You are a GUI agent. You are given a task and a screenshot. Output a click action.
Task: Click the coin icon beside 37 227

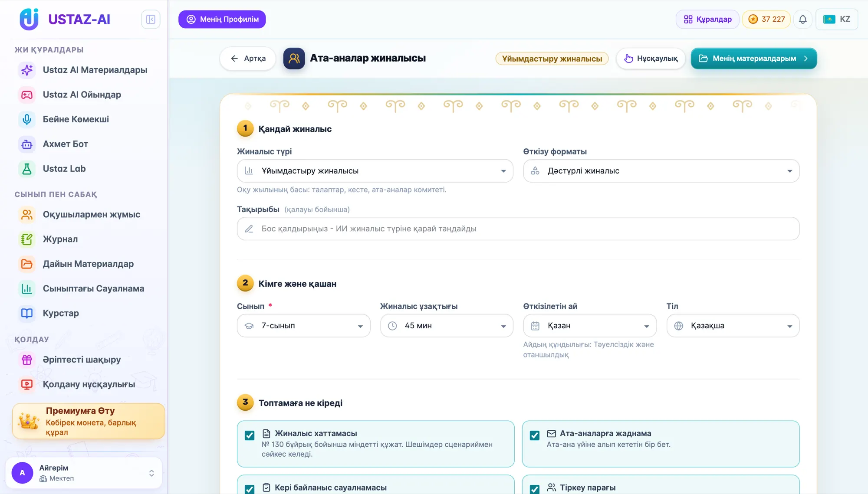pos(753,19)
